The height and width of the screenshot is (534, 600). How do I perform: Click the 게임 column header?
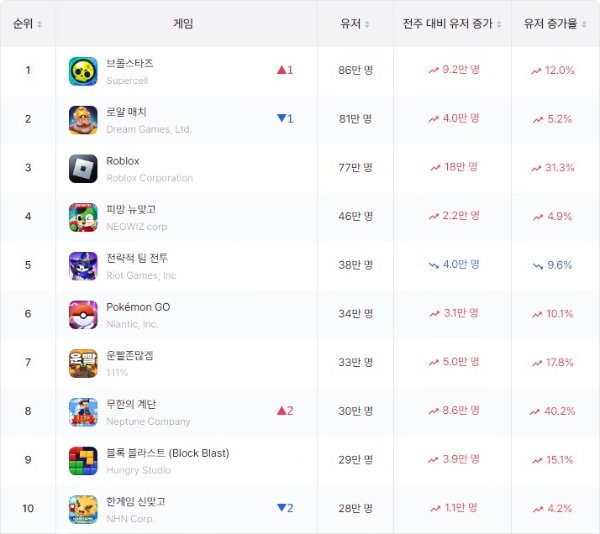pyautogui.click(x=183, y=24)
